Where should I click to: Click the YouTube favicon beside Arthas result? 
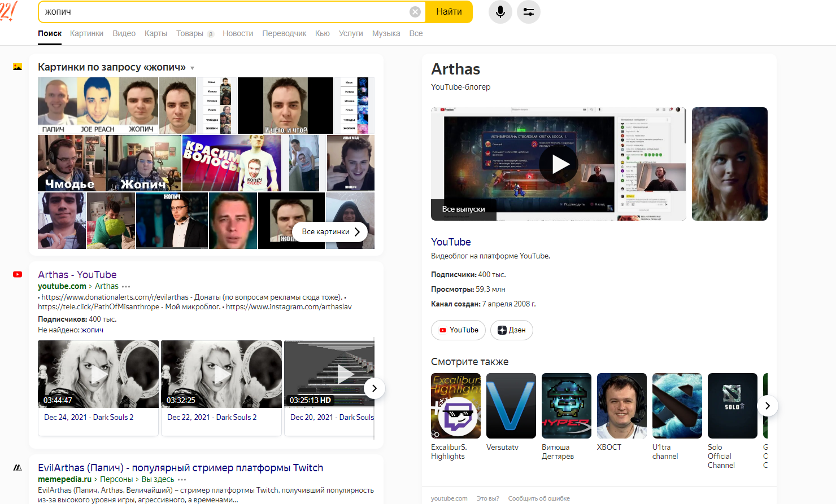point(18,274)
